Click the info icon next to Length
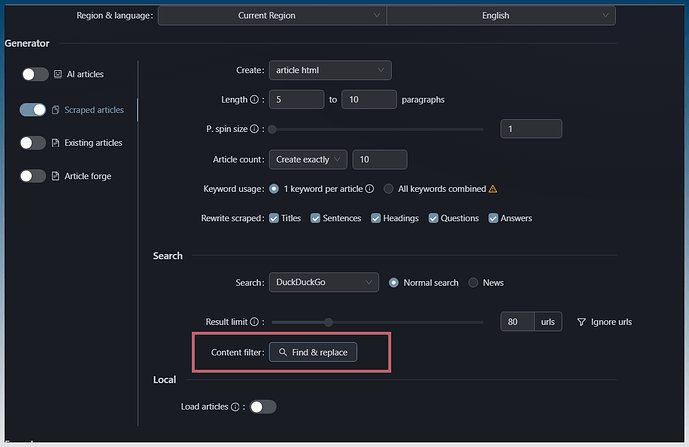The image size is (689, 447). [x=254, y=100]
